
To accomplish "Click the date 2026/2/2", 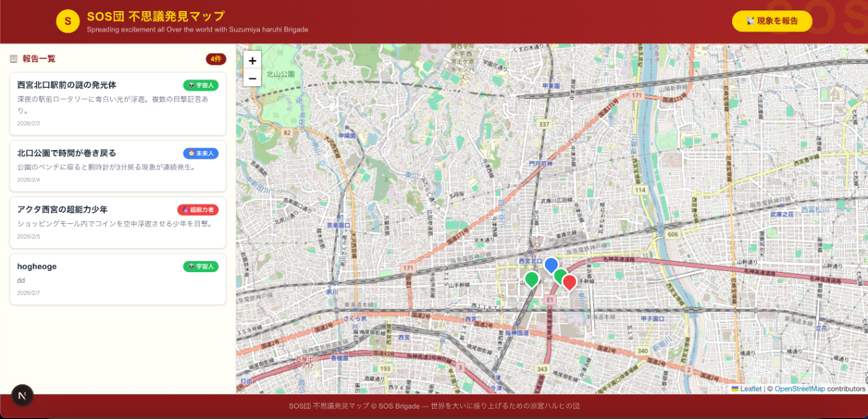I will (x=29, y=123).
